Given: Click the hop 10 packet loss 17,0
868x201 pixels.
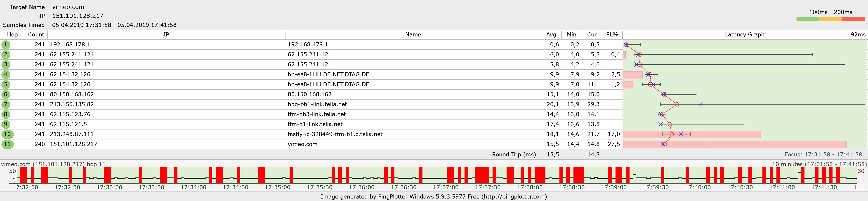Looking at the screenshot, I should point(614,134).
